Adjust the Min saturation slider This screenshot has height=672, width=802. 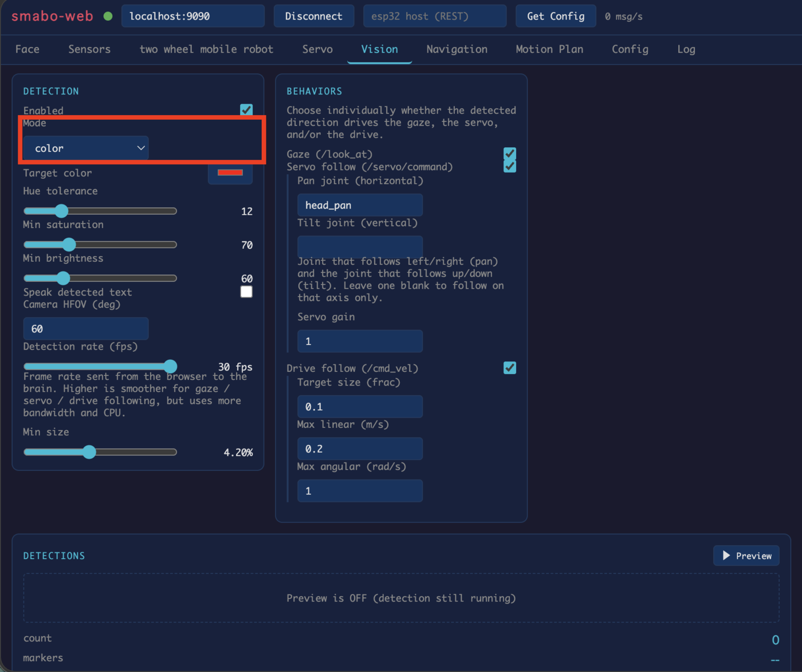point(100,245)
